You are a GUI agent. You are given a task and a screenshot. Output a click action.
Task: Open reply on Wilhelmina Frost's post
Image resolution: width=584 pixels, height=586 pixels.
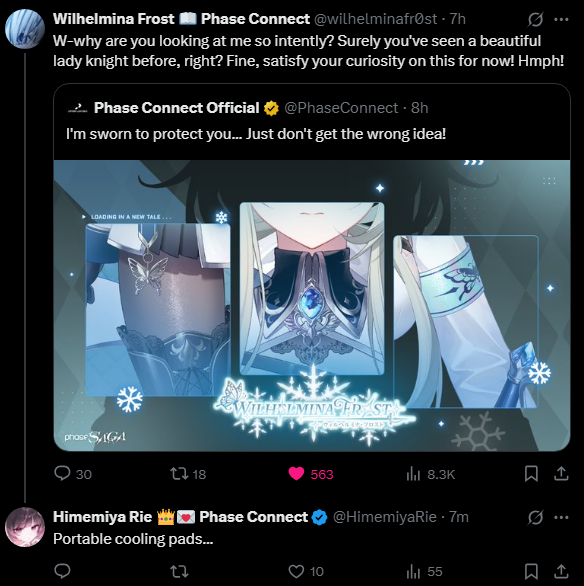pyautogui.click(x=72, y=474)
